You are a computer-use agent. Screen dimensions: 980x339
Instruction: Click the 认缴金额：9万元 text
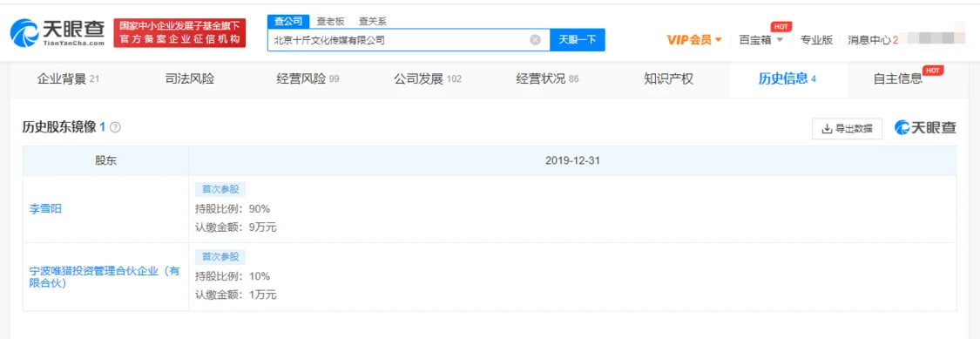coord(235,227)
